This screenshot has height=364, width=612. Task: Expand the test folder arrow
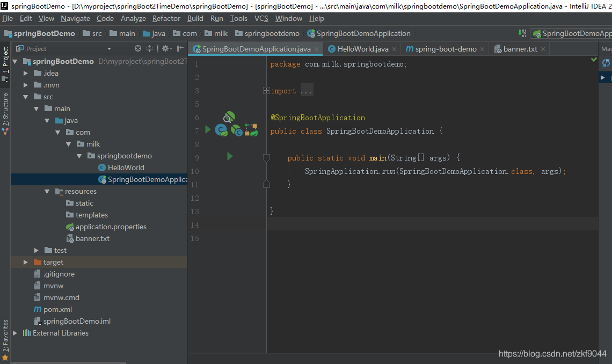[x=37, y=251]
